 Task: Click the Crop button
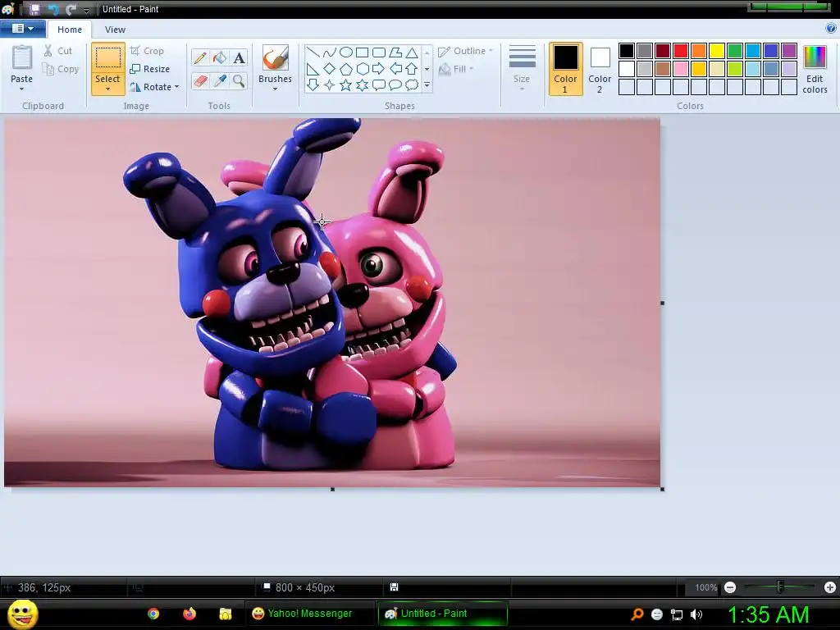(x=147, y=51)
